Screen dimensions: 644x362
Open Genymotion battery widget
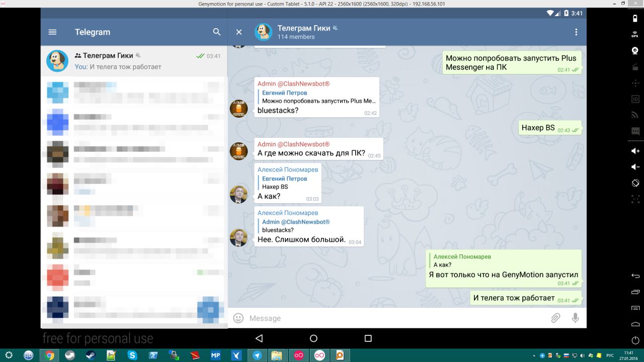point(635,19)
